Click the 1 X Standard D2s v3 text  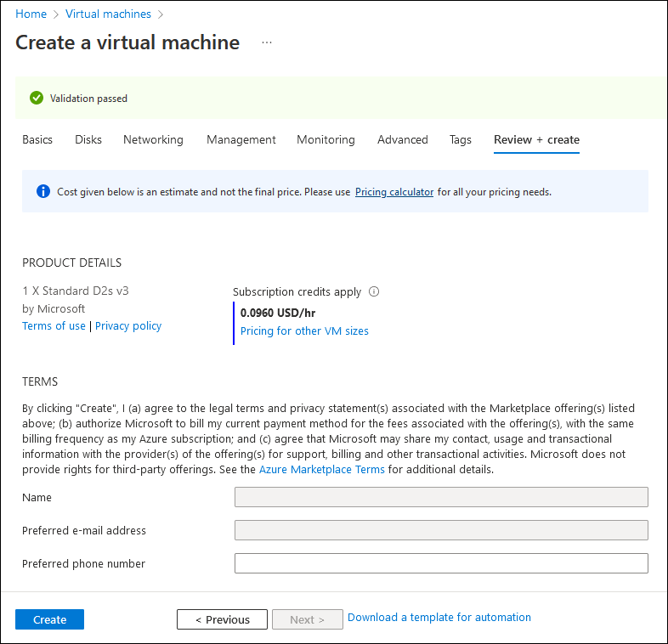click(x=76, y=291)
